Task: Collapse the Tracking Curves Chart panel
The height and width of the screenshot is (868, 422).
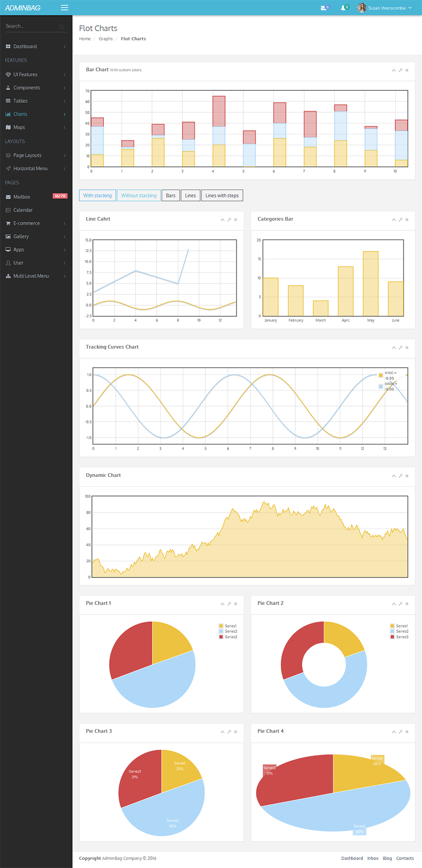Action: pyautogui.click(x=394, y=347)
